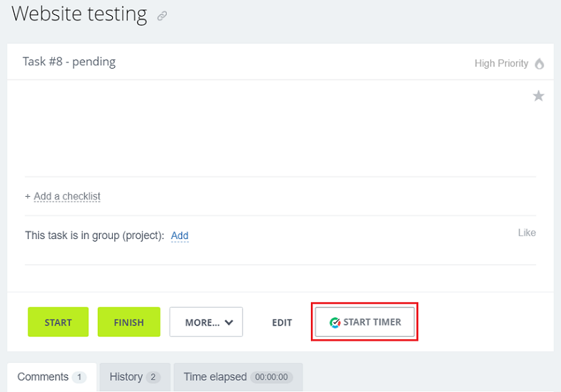Image resolution: width=561 pixels, height=392 pixels.
Task: Click 'This task is in group (project):' label
Action: [94, 235]
